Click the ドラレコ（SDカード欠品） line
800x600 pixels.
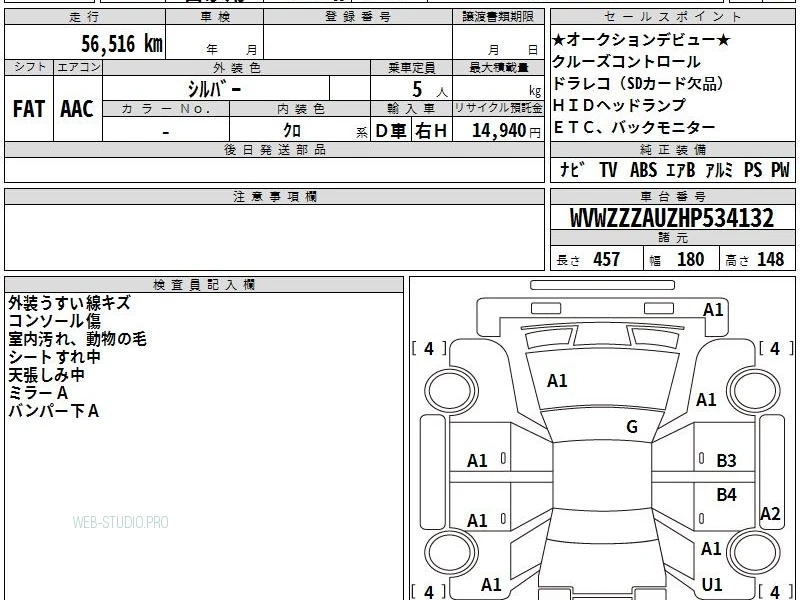[x=638, y=83]
